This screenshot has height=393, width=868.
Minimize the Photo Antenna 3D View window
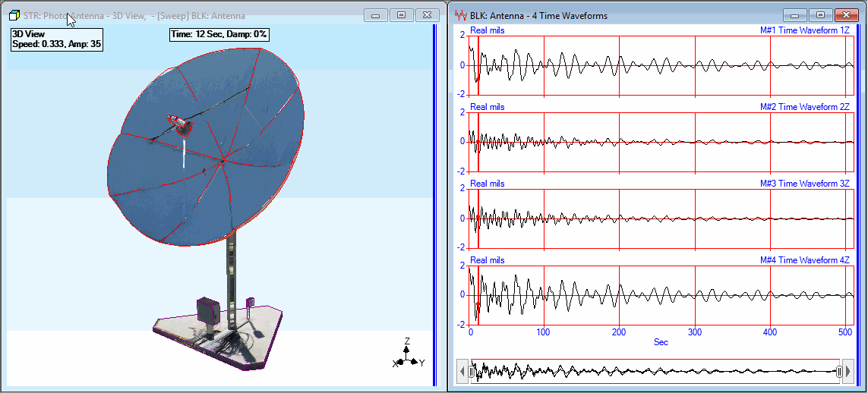[x=376, y=15]
